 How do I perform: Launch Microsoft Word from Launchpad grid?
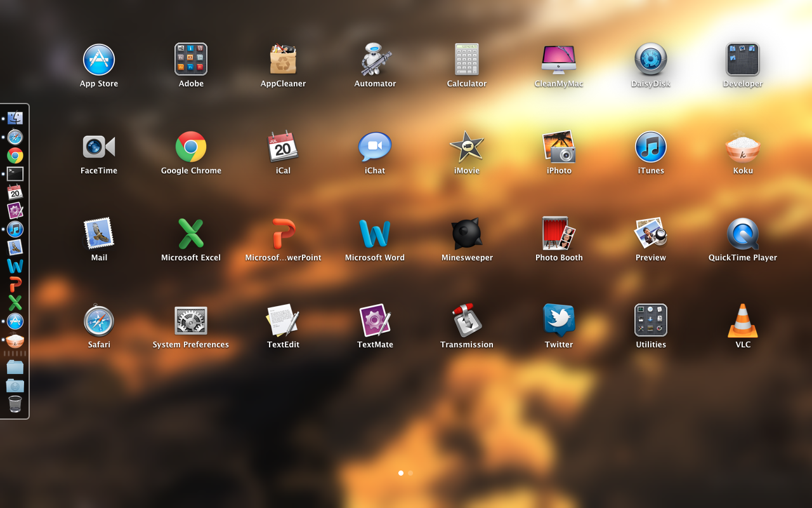click(x=375, y=234)
